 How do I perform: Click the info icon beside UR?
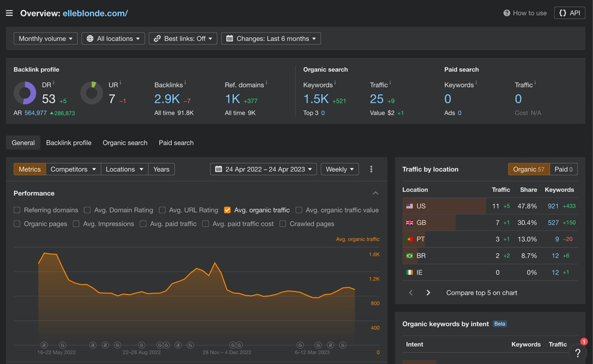pos(120,83)
